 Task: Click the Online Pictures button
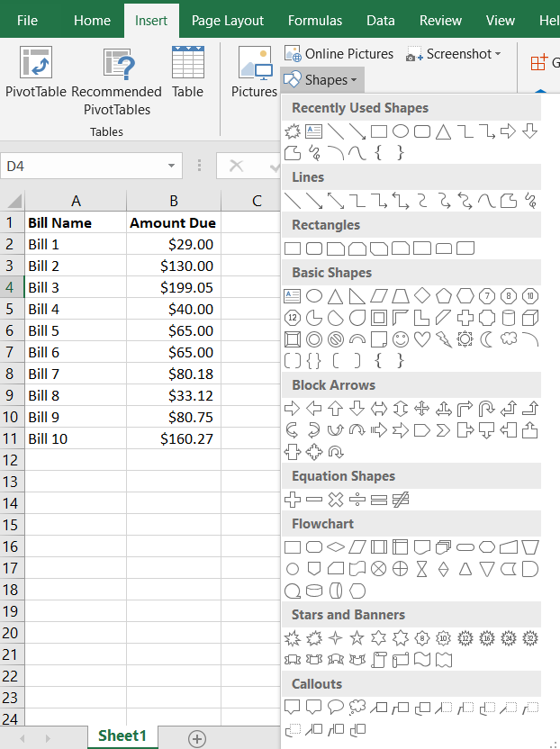click(x=339, y=54)
